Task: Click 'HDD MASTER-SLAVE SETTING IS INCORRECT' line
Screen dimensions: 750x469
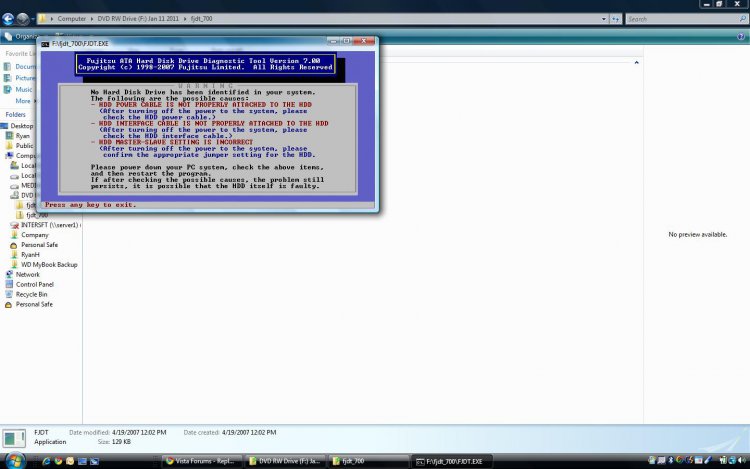Action: (172, 142)
